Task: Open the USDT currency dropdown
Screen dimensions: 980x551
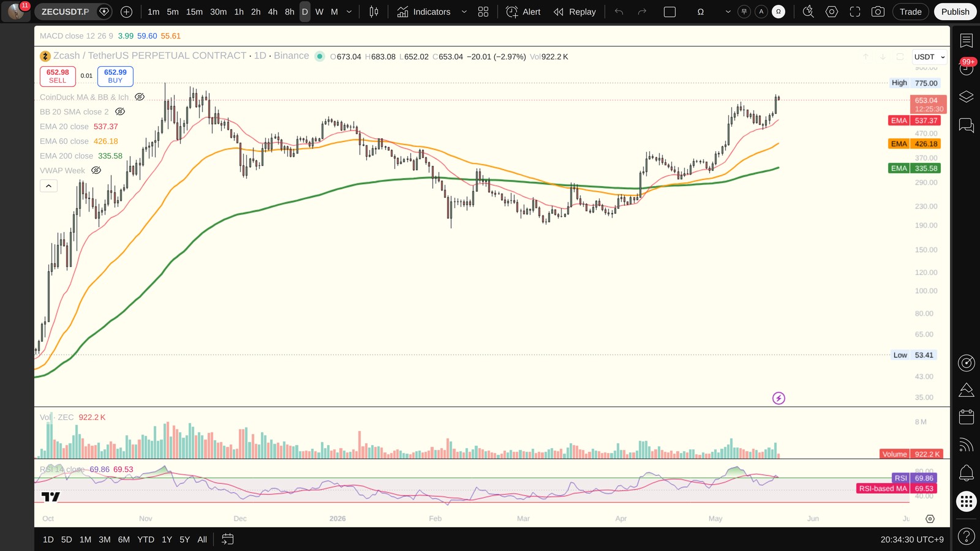Action: click(x=929, y=57)
